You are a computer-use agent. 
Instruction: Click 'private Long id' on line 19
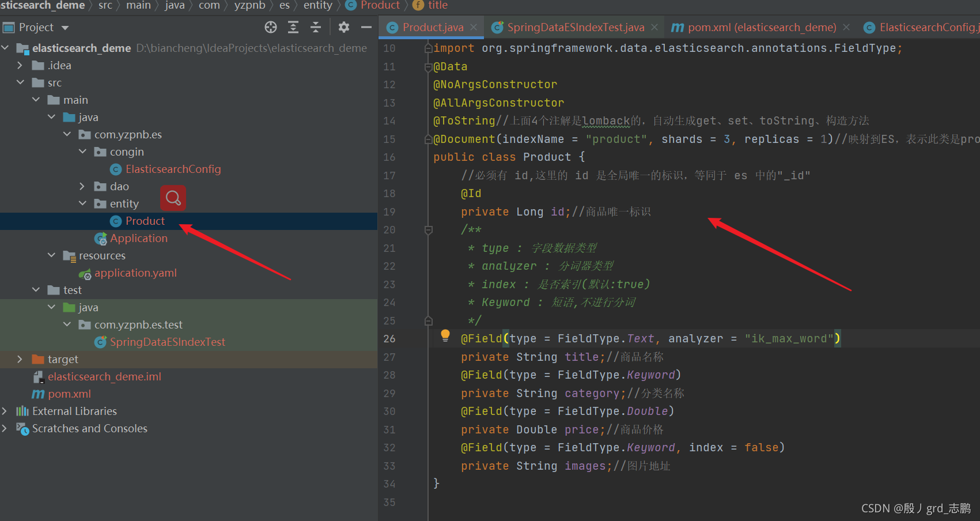coord(512,212)
